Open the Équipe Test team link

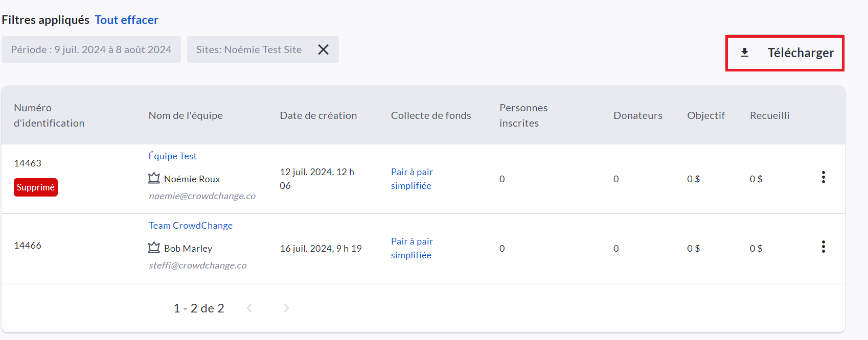[172, 156]
